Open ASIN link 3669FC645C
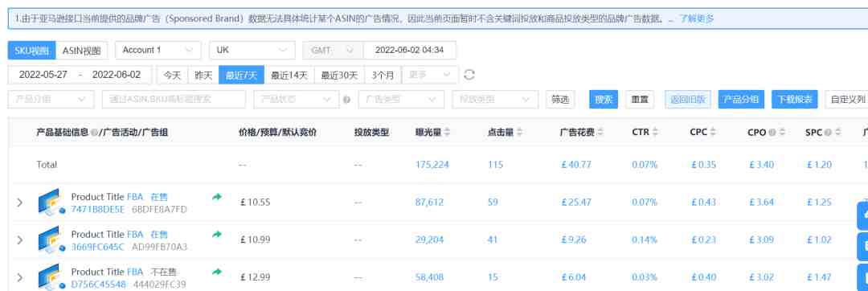 click(x=98, y=247)
